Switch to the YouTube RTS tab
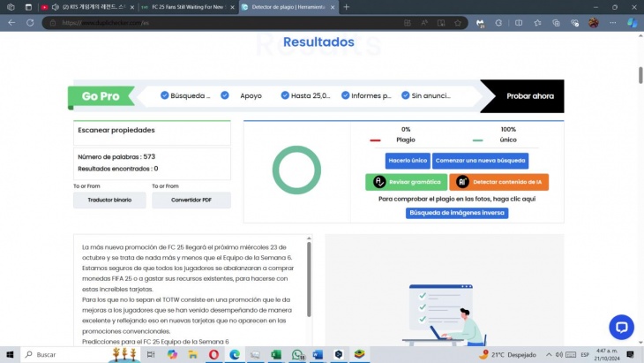 coord(87,7)
